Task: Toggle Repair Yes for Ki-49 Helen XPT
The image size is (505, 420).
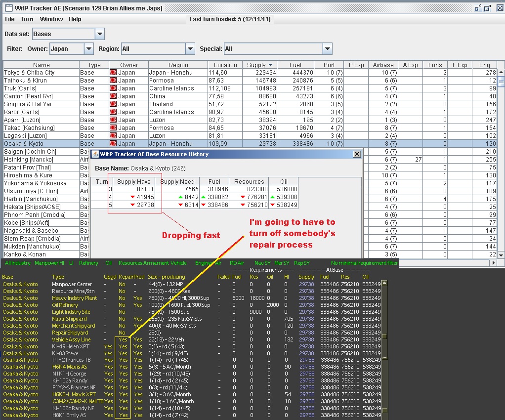Action: point(123,346)
